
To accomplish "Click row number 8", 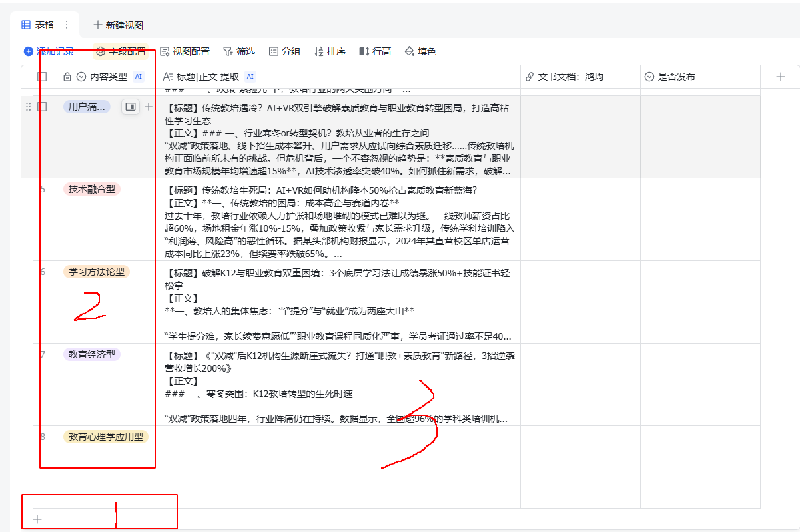I will [43, 437].
